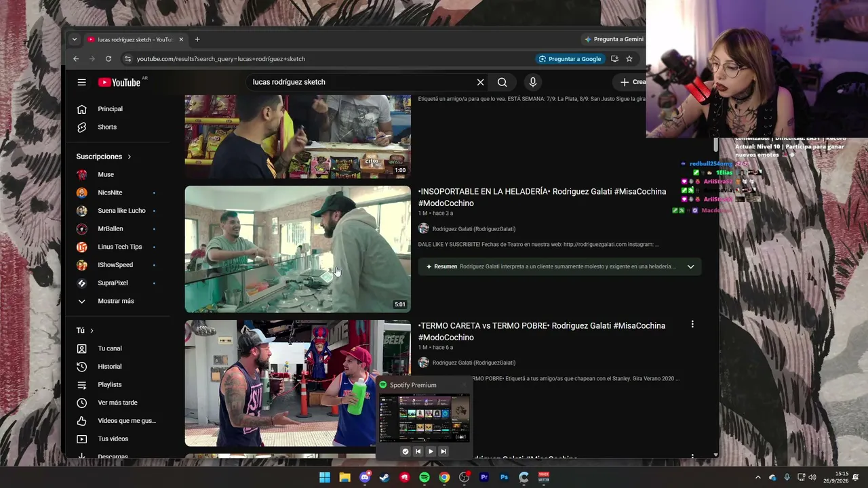
Task: Open the INSOPORTABLE EN LA HELADERÍA thumbnail
Action: pyautogui.click(x=298, y=249)
